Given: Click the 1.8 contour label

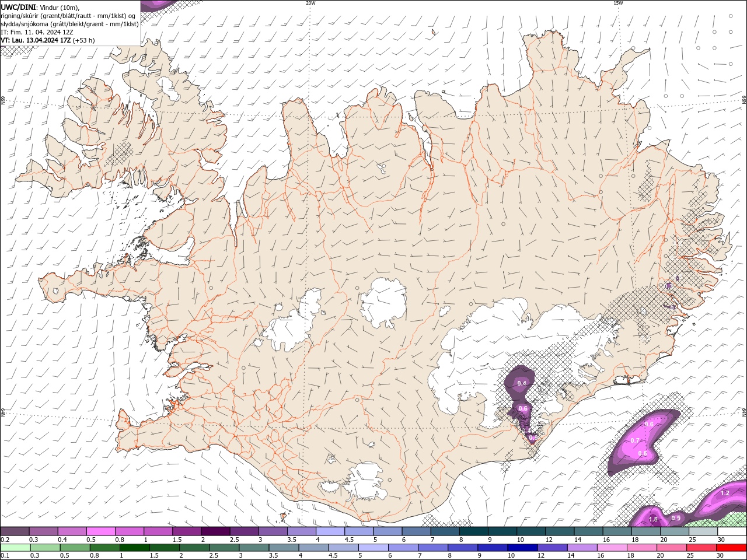Looking at the screenshot, I should pyautogui.click(x=653, y=519).
